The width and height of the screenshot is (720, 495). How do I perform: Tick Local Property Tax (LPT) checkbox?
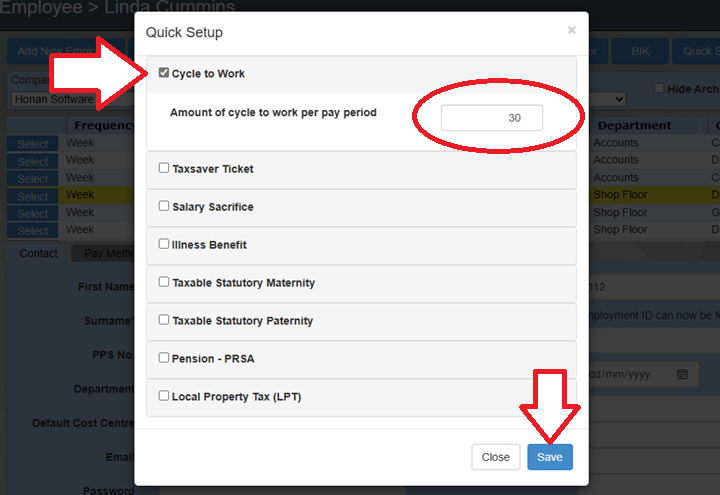pos(164,396)
